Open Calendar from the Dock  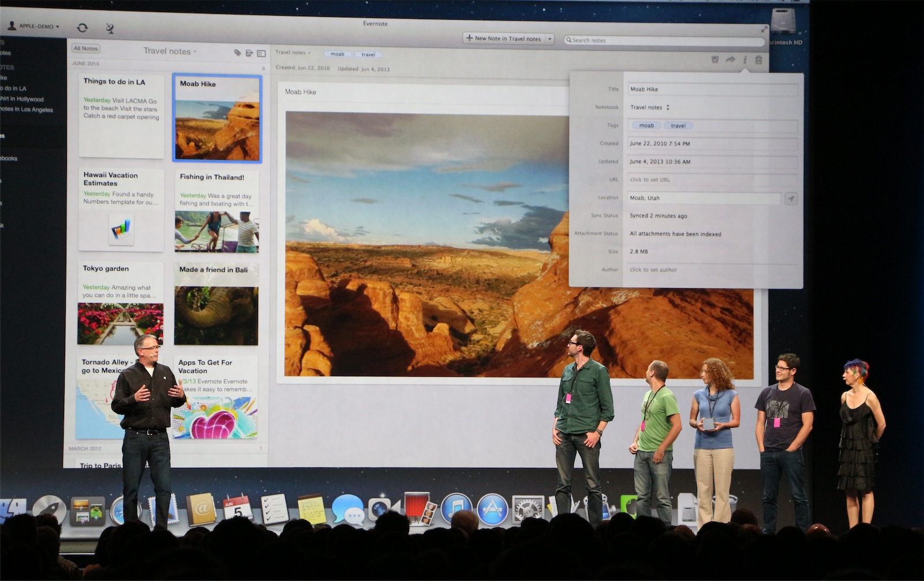238,508
